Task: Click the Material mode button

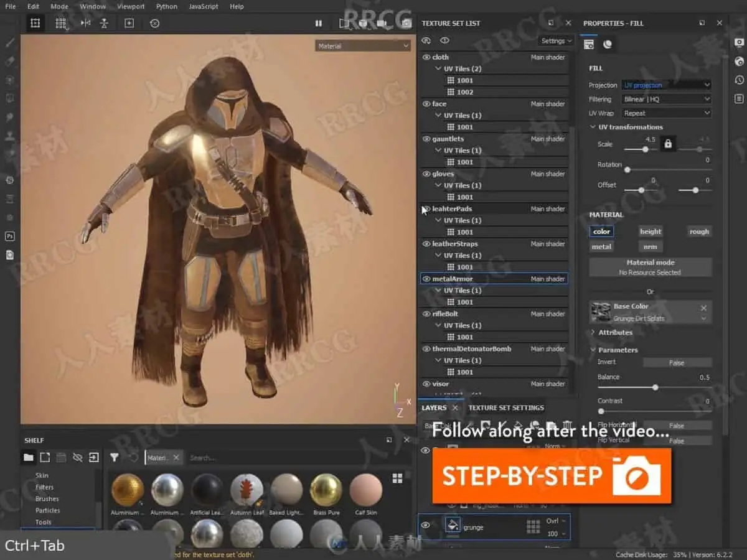Action: pos(651,267)
